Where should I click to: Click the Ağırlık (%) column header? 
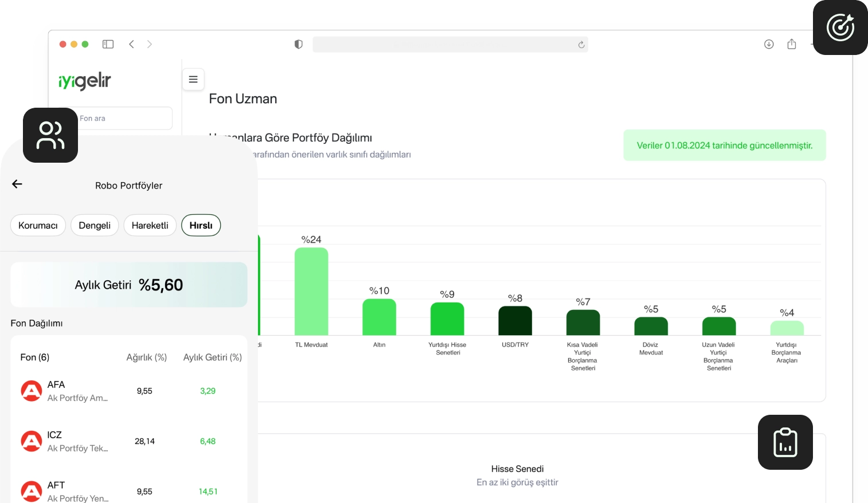pyautogui.click(x=147, y=357)
